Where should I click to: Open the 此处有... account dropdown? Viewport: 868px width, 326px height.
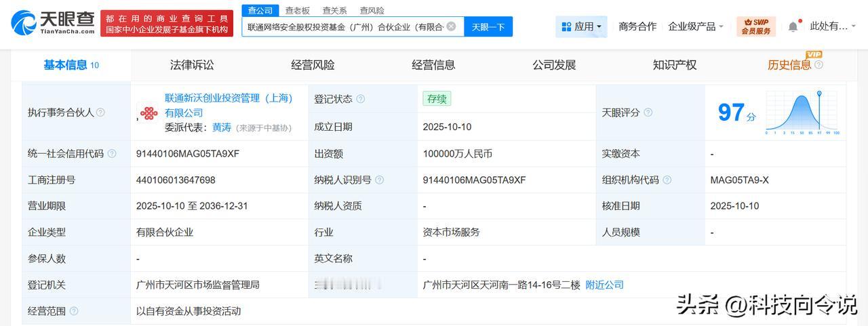(x=833, y=26)
